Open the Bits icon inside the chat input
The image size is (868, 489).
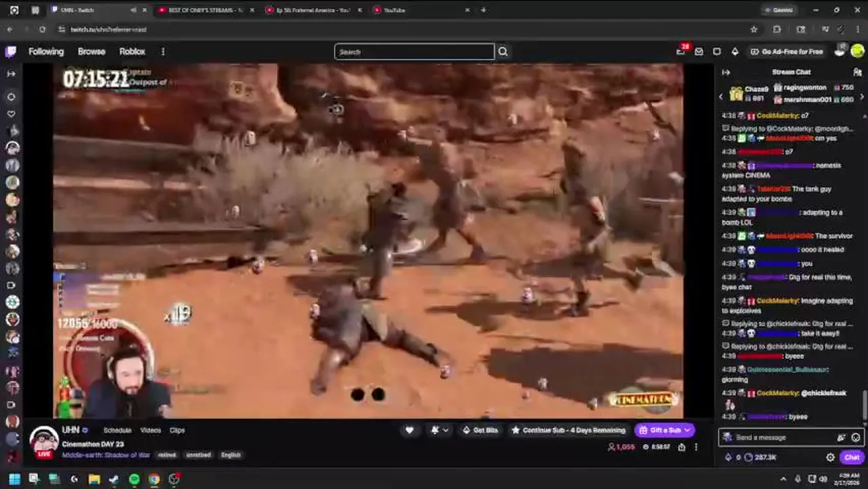(842, 437)
